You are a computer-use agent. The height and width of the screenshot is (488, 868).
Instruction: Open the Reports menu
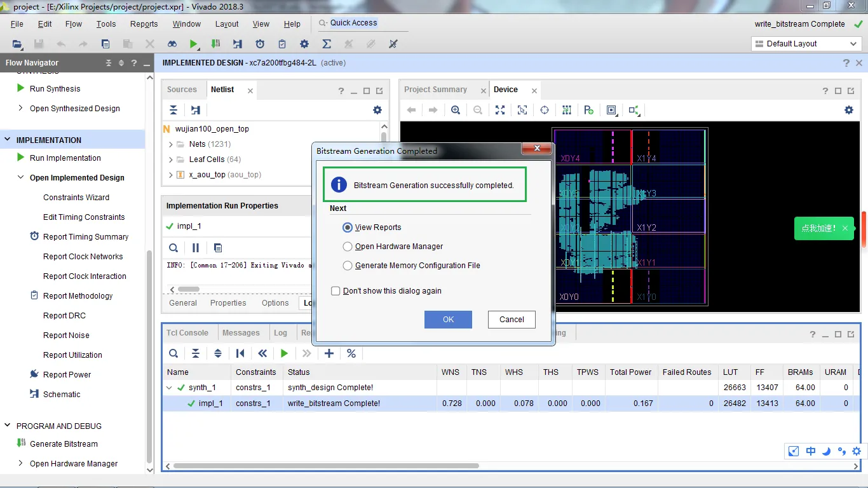(x=144, y=24)
